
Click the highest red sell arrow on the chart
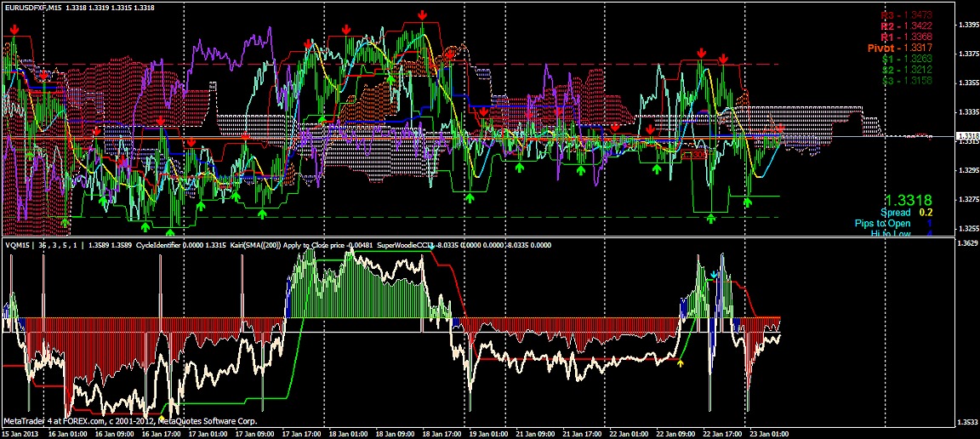(x=423, y=16)
